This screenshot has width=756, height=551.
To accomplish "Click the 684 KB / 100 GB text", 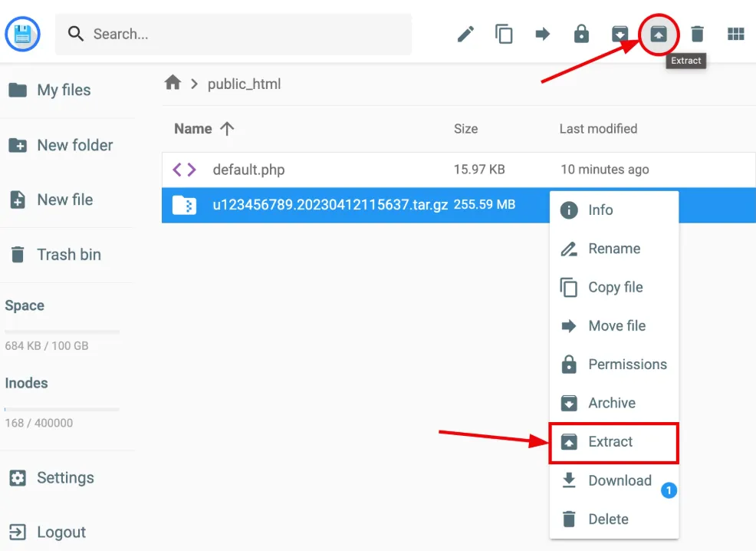I will pyautogui.click(x=47, y=346).
